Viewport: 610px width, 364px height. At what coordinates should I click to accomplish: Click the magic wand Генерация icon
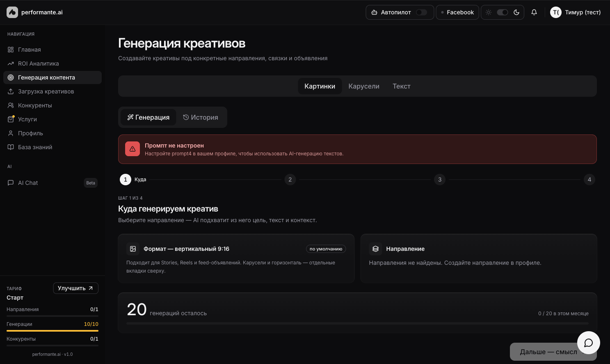[x=130, y=117]
